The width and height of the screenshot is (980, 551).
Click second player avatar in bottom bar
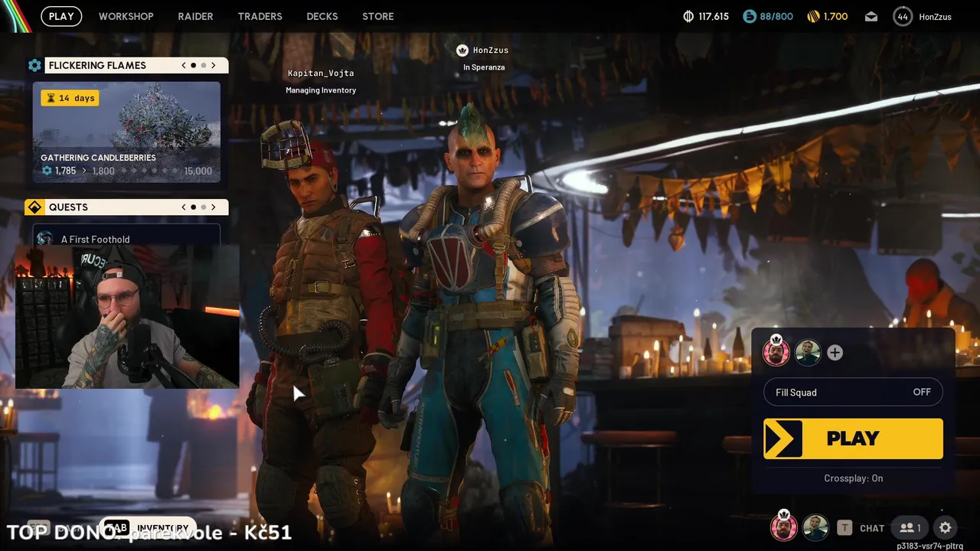coord(815,527)
